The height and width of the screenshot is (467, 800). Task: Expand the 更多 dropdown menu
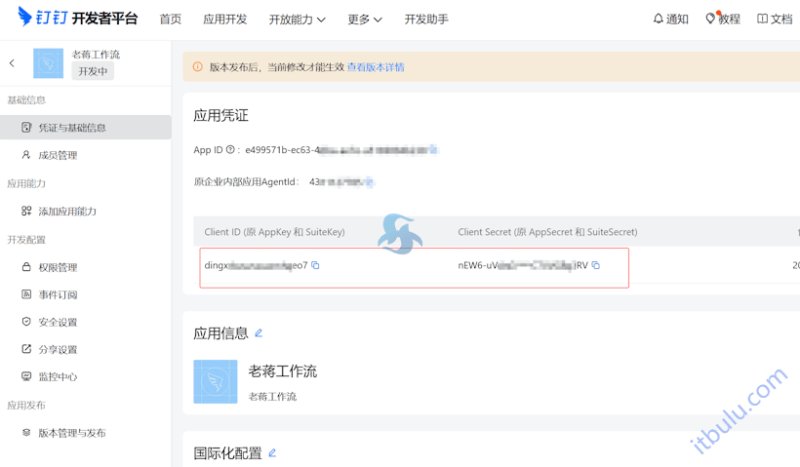coord(364,19)
